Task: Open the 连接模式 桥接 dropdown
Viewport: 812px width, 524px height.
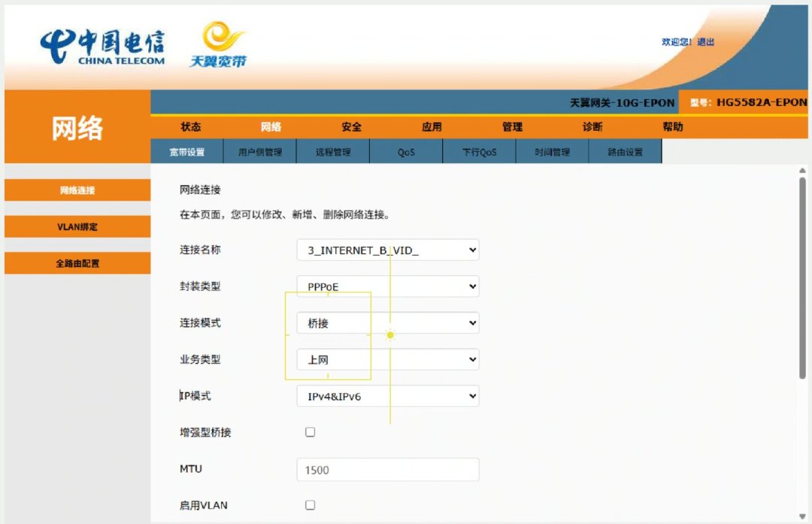Action: click(388, 323)
